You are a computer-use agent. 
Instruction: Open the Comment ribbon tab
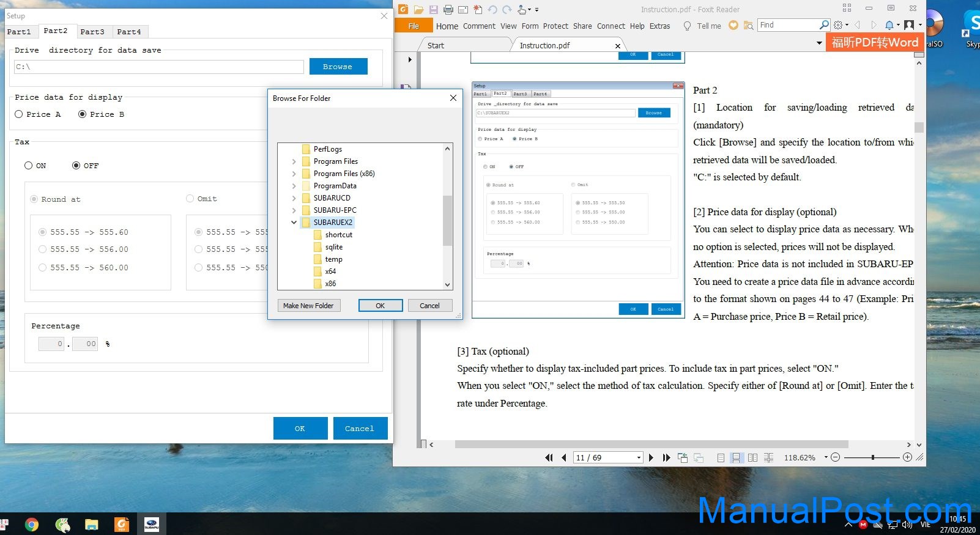tap(479, 26)
